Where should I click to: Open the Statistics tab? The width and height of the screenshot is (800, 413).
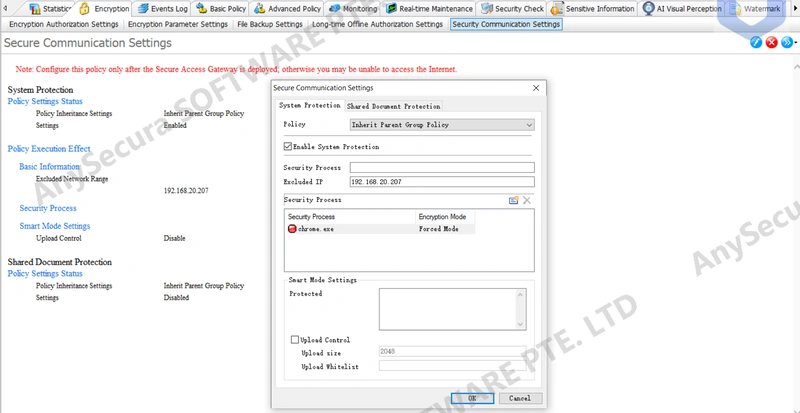(50, 8)
